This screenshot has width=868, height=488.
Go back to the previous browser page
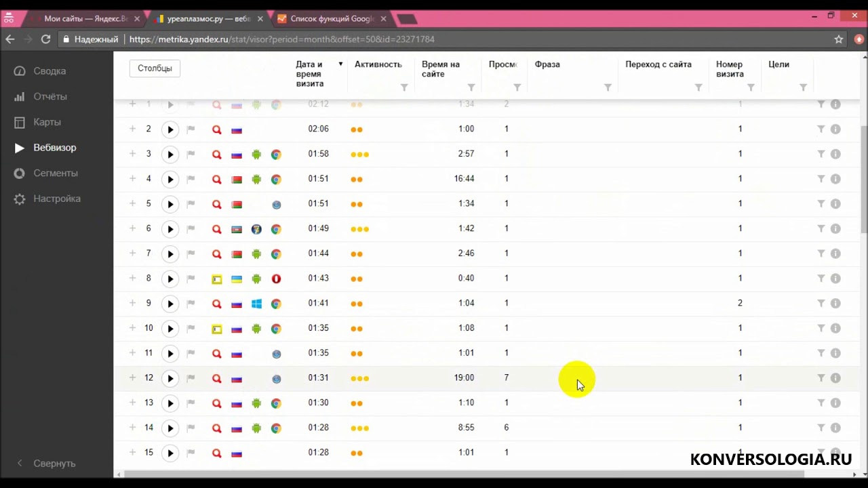(10, 39)
